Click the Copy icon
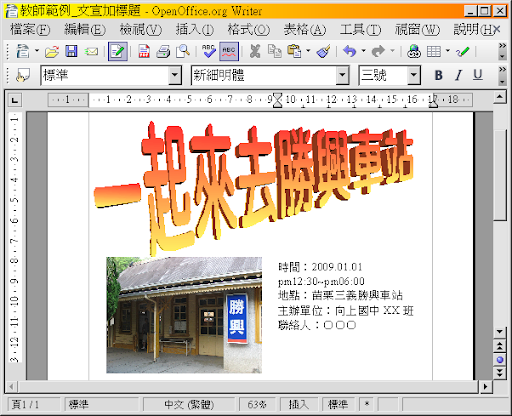This screenshot has width=512, height=416. (x=274, y=51)
